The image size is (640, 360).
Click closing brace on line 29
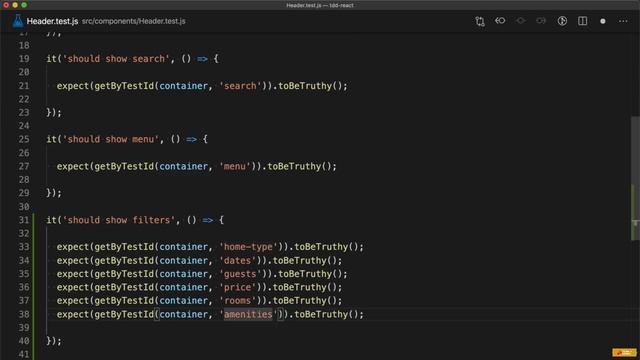point(49,193)
